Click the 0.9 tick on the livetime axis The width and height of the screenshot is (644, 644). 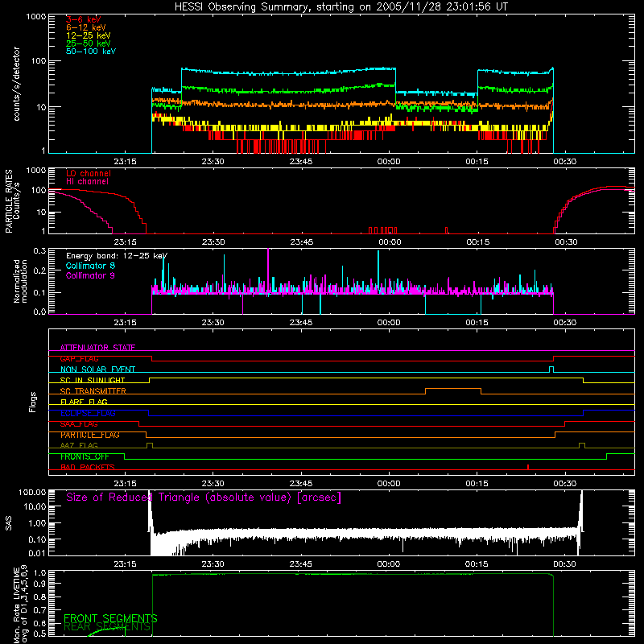click(39, 584)
